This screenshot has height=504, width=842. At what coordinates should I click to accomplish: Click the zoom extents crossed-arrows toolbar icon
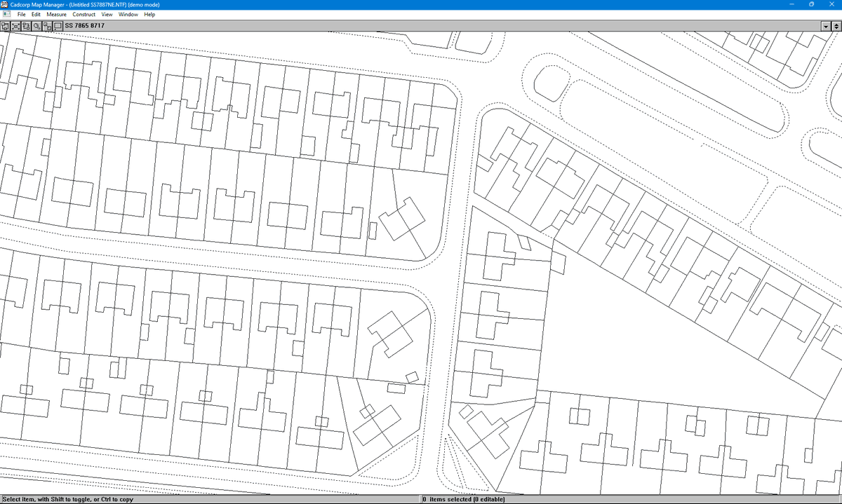[x=15, y=26]
